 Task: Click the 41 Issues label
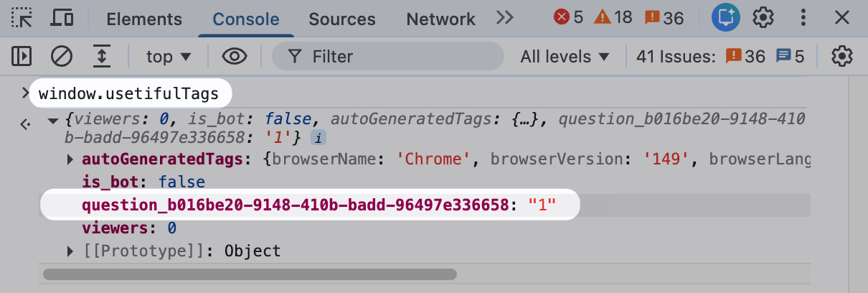[x=676, y=56]
